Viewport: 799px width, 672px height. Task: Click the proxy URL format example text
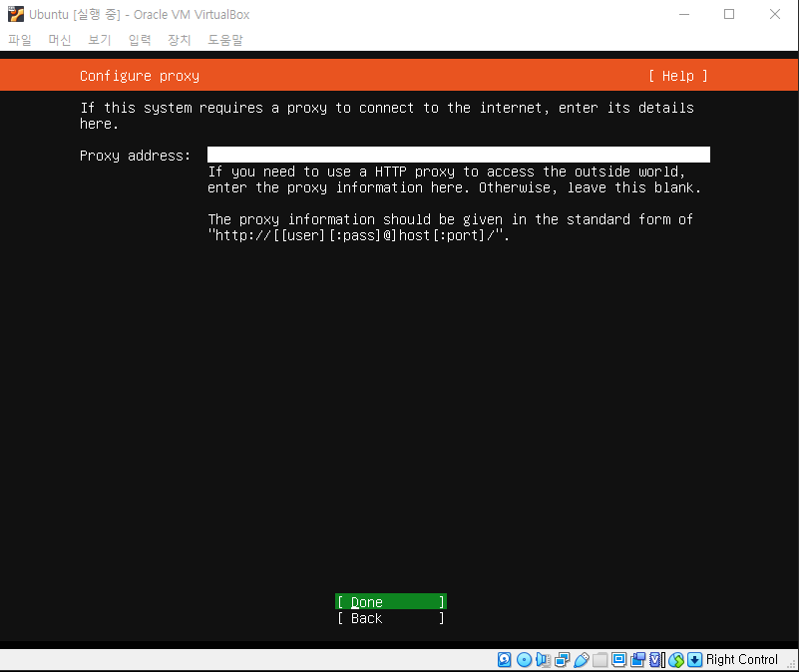click(359, 235)
